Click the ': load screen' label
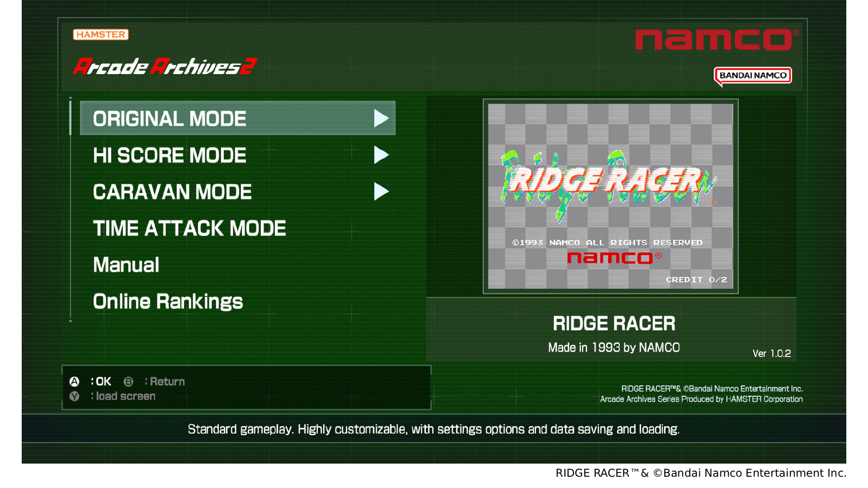 click(123, 396)
